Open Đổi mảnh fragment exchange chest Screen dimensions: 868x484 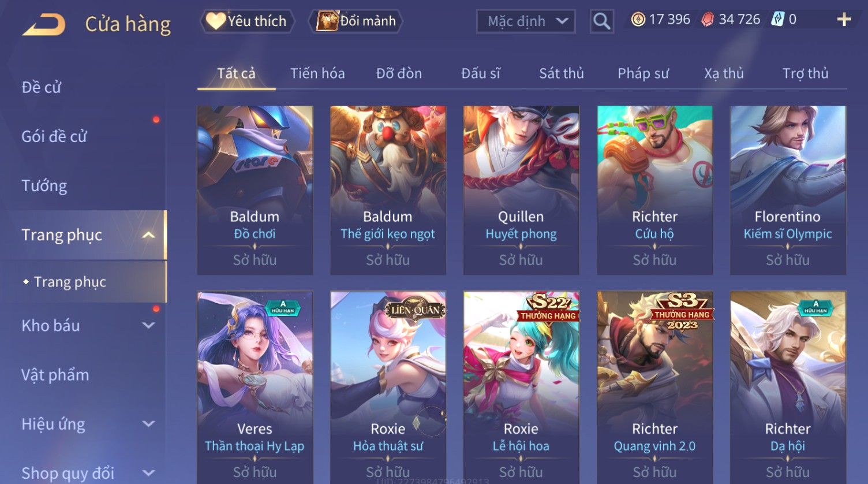[356, 21]
